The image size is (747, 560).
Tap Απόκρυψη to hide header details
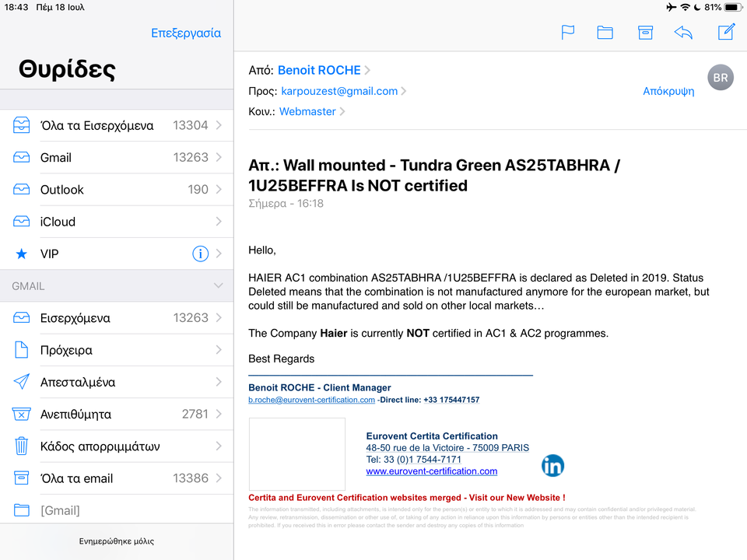[x=668, y=91]
